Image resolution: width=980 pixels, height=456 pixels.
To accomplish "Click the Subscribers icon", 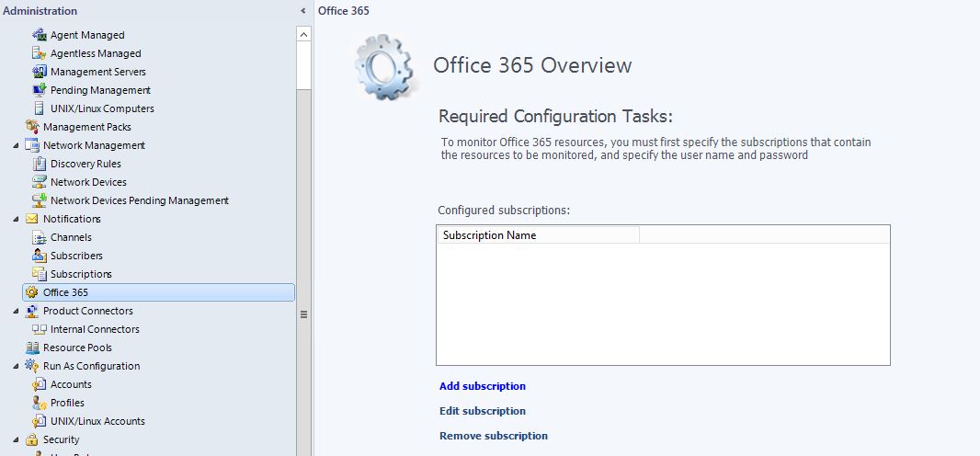I will pyautogui.click(x=40, y=256).
